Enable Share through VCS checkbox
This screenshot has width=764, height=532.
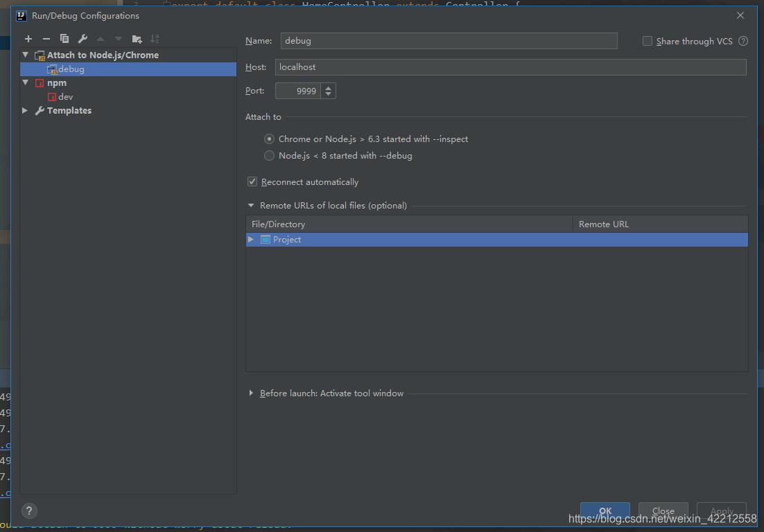coord(647,41)
